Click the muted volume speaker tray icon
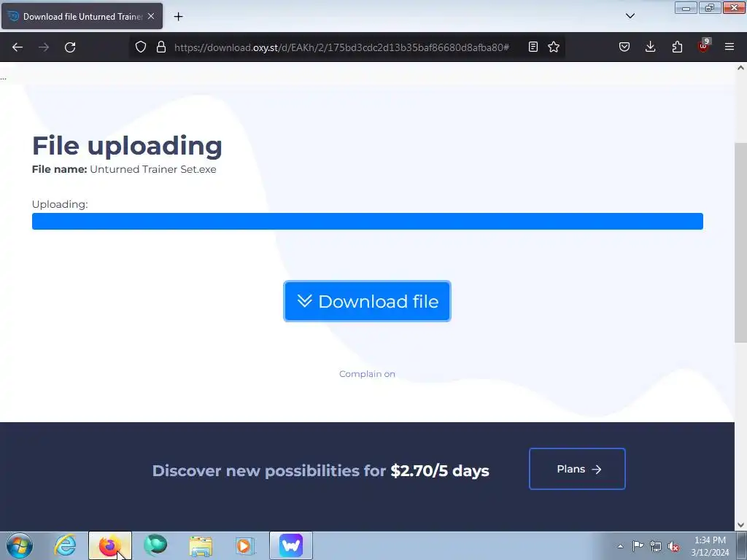The width and height of the screenshot is (747, 560). pos(673,546)
